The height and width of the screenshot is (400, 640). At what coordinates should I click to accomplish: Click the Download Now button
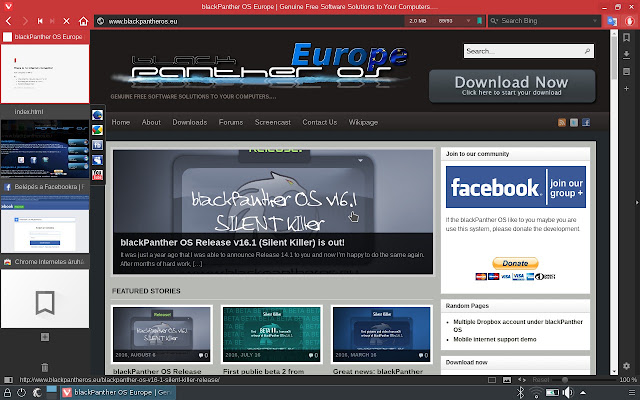pos(512,86)
